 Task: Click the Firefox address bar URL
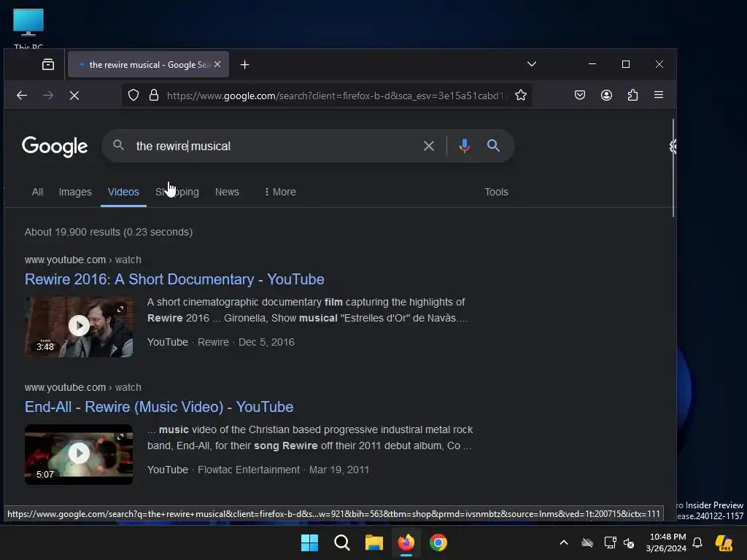click(x=336, y=96)
